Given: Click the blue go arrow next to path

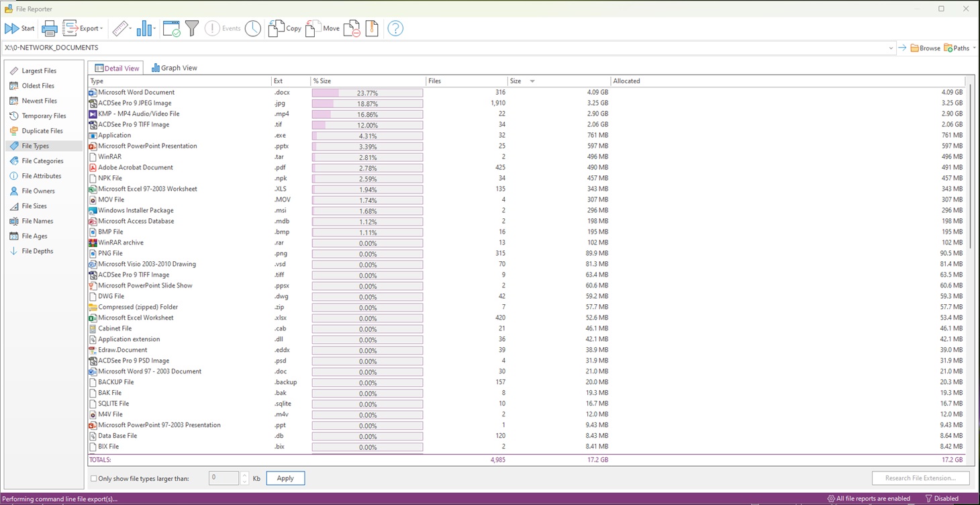Looking at the screenshot, I should (902, 48).
